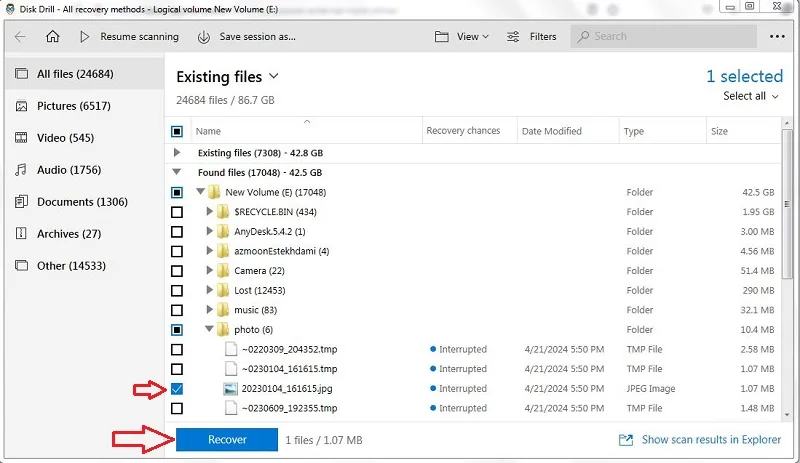Collapse the photo (6) folder node

tap(209, 329)
